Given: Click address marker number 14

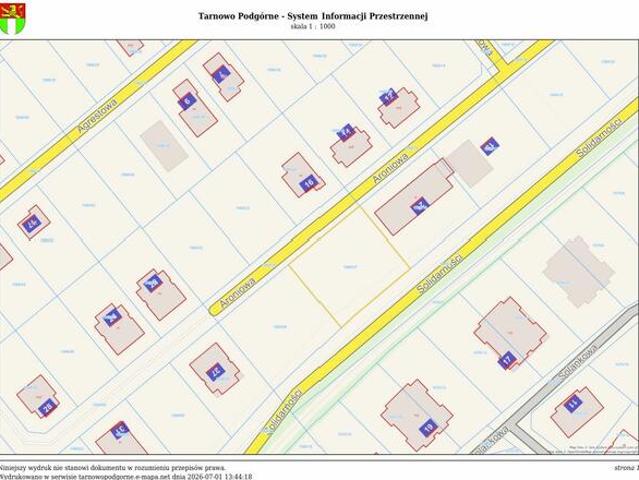Looking at the screenshot, I should [346, 132].
